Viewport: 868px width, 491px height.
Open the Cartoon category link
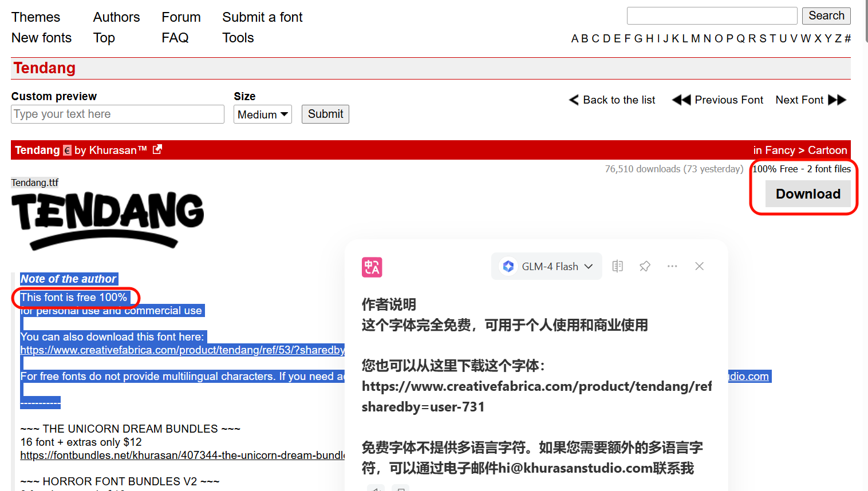pos(827,150)
